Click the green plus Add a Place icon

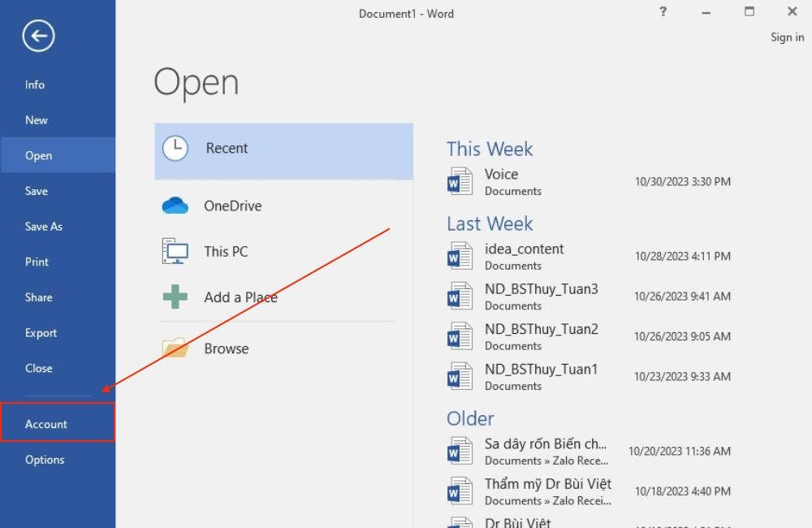(x=175, y=297)
